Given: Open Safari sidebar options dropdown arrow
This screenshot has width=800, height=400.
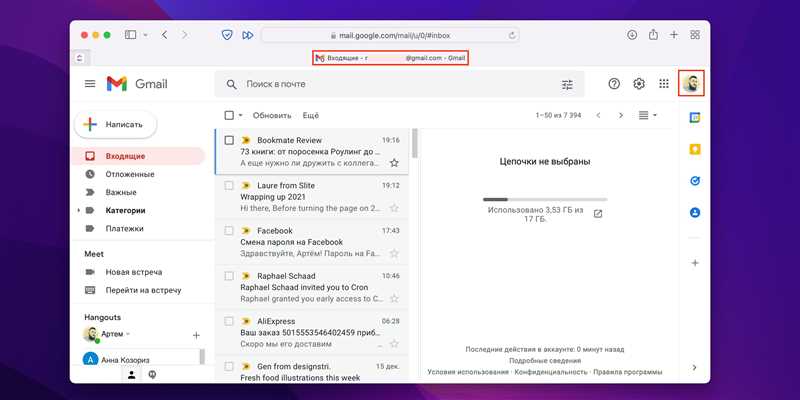Looking at the screenshot, I should 145,35.
